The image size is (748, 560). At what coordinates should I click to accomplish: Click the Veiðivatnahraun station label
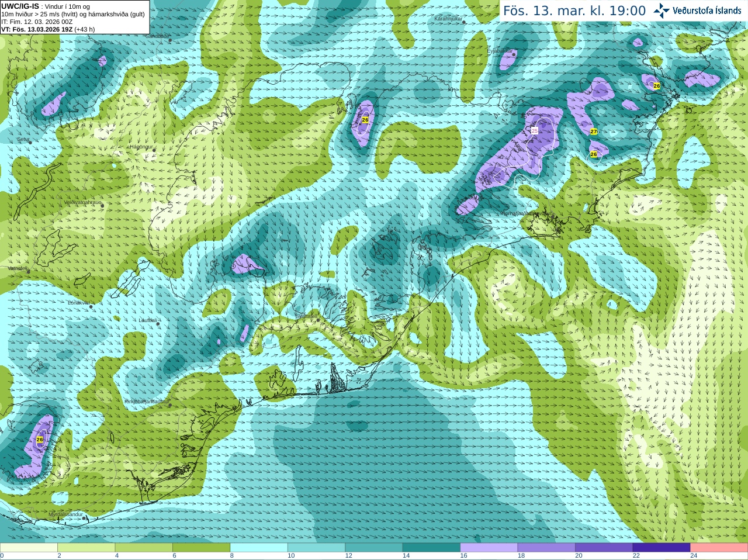point(82,202)
